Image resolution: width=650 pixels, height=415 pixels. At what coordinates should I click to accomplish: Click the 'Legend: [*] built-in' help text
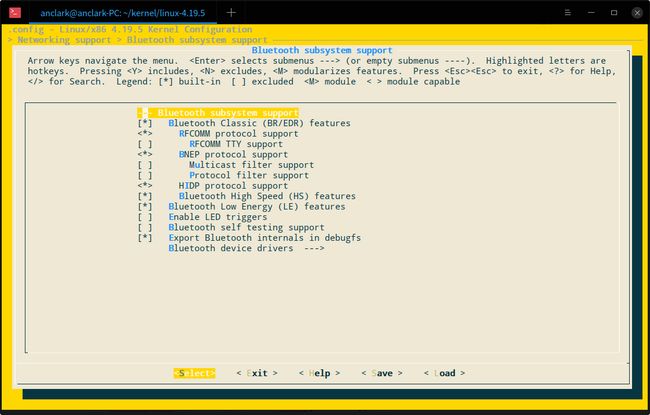click(168, 81)
